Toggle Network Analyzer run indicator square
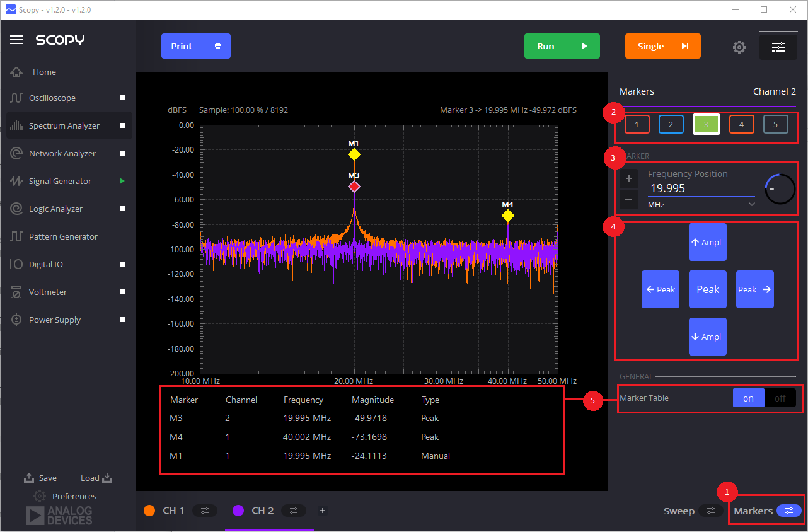This screenshot has height=532, width=808. pos(122,153)
